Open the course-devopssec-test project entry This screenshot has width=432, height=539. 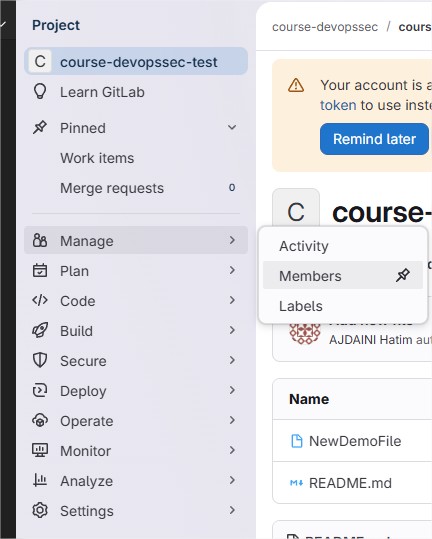pyautogui.click(x=136, y=62)
